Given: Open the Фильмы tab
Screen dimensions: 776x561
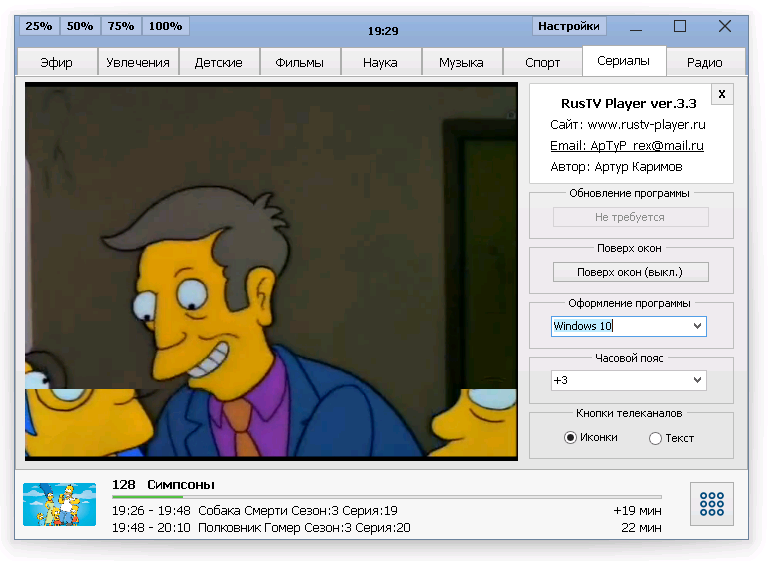Looking at the screenshot, I should (299, 62).
